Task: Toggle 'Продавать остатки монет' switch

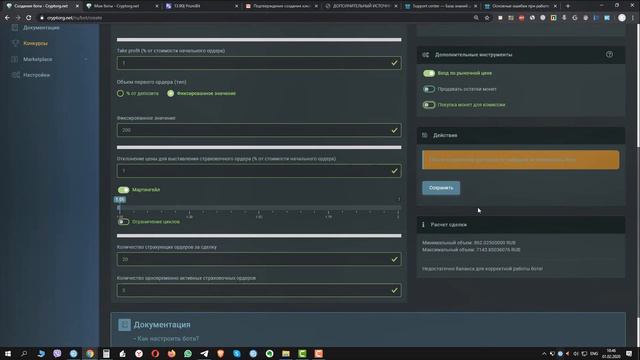Action: tap(429, 89)
